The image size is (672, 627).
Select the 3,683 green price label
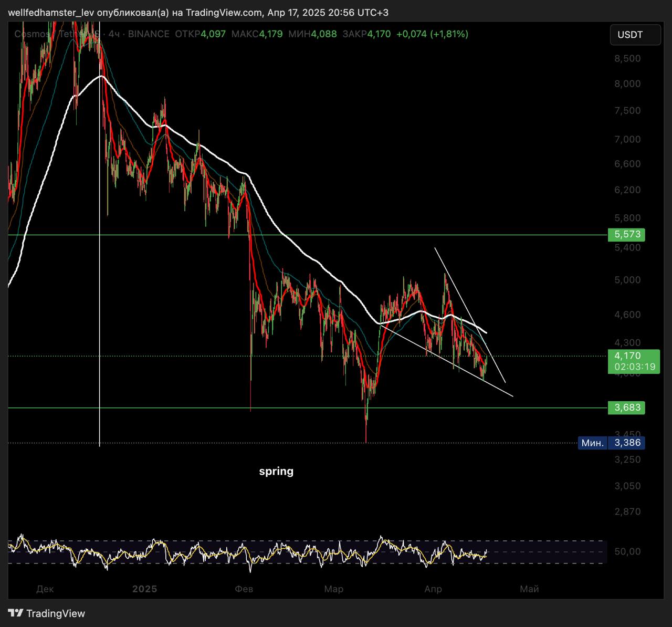pos(626,407)
